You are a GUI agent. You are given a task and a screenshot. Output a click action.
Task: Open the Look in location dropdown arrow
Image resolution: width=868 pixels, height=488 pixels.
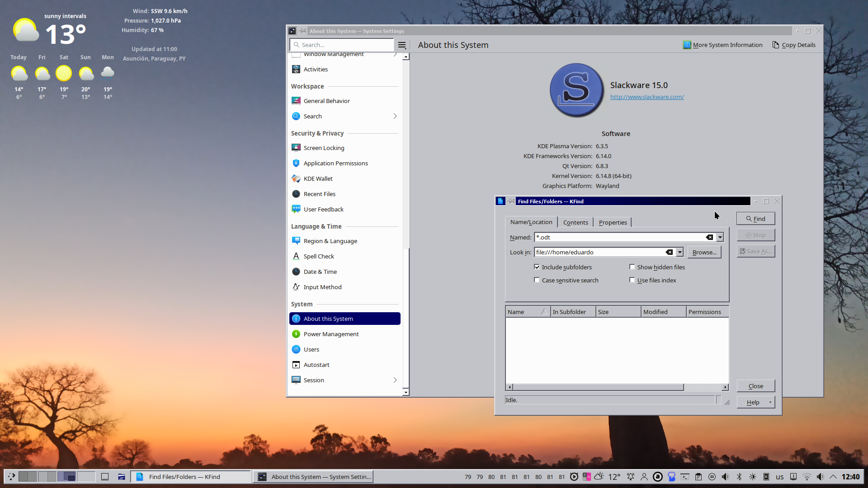pyautogui.click(x=680, y=252)
